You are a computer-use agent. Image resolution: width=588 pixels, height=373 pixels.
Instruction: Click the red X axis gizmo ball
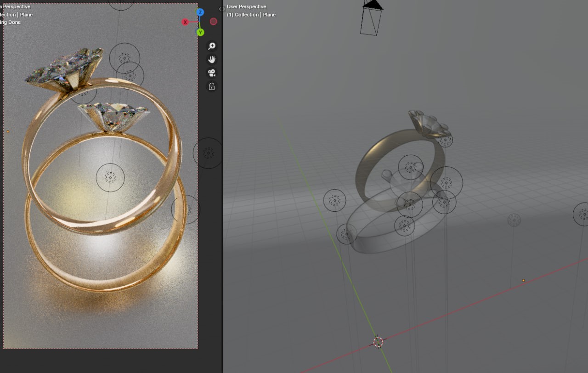[x=186, y=22]
